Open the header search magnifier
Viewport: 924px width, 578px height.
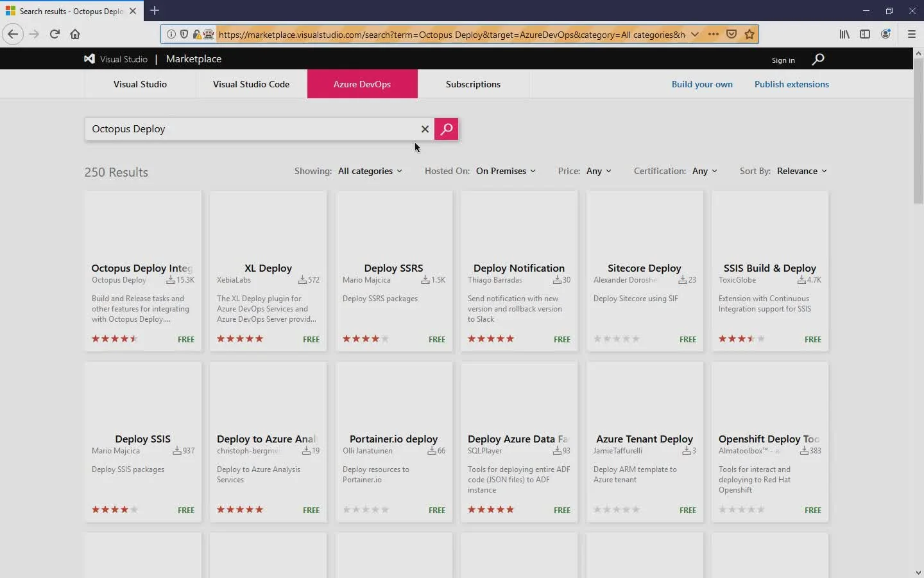pos(818,59)
